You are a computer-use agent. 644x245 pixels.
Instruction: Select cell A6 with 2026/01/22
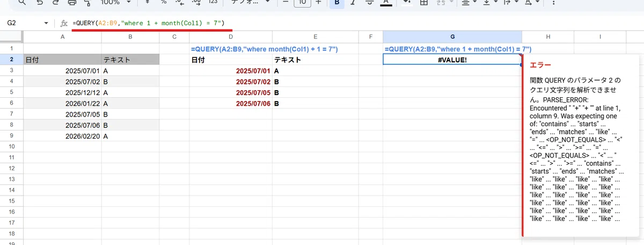[63, 104]
